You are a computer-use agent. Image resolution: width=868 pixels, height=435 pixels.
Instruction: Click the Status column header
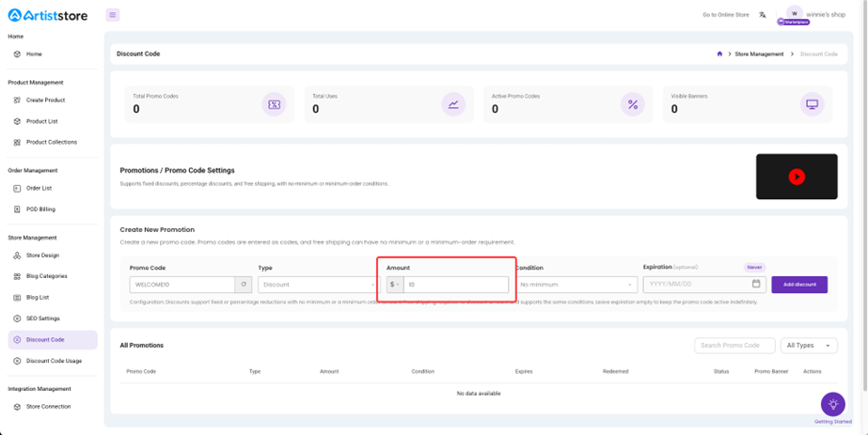coord(721,371)
